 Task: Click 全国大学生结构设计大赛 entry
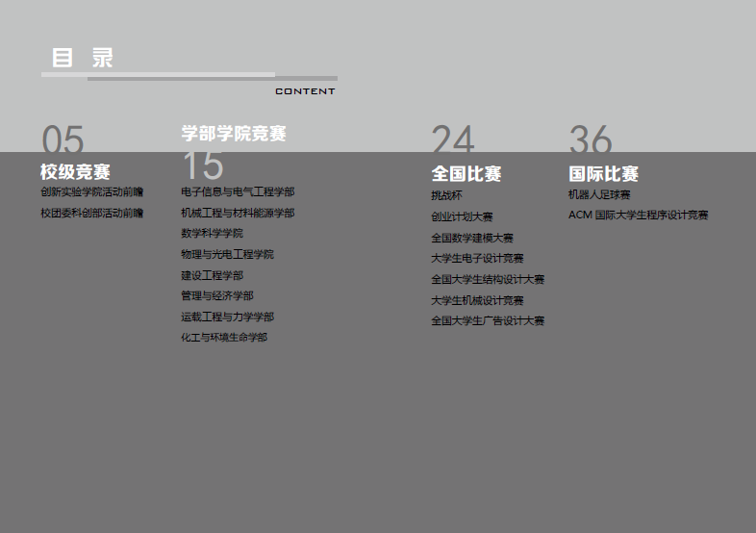[x=488, y=279]
